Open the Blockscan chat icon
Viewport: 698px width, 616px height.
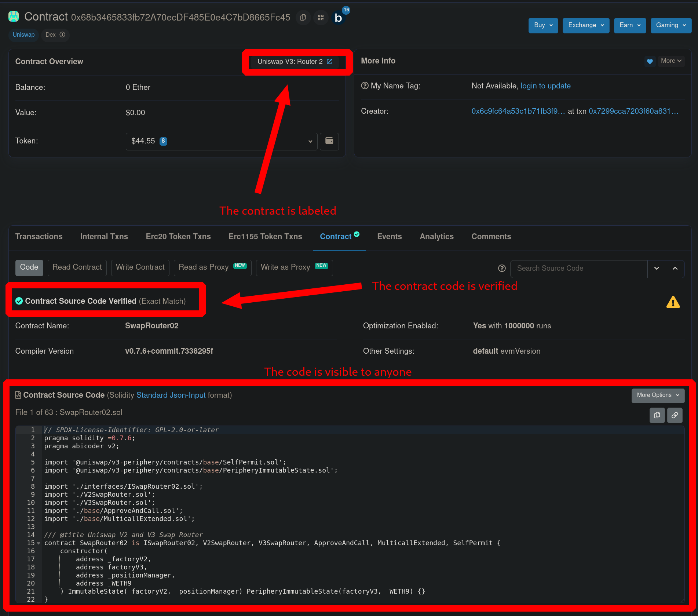click(x=339, y=17)
